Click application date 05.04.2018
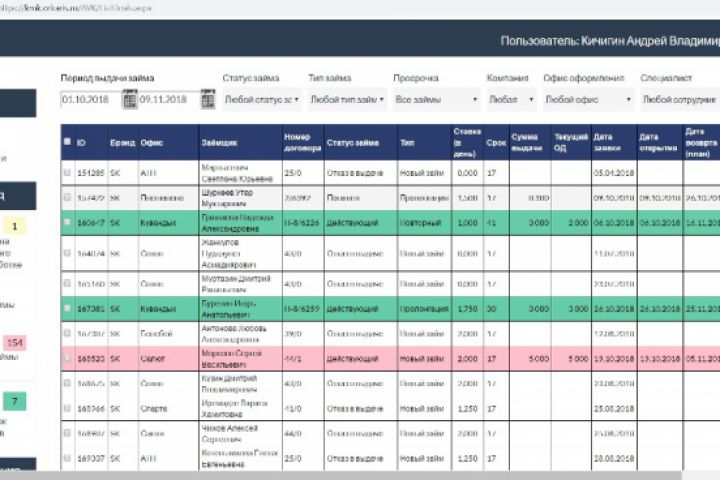Screen dimensions: 720x480 [613, 173]
